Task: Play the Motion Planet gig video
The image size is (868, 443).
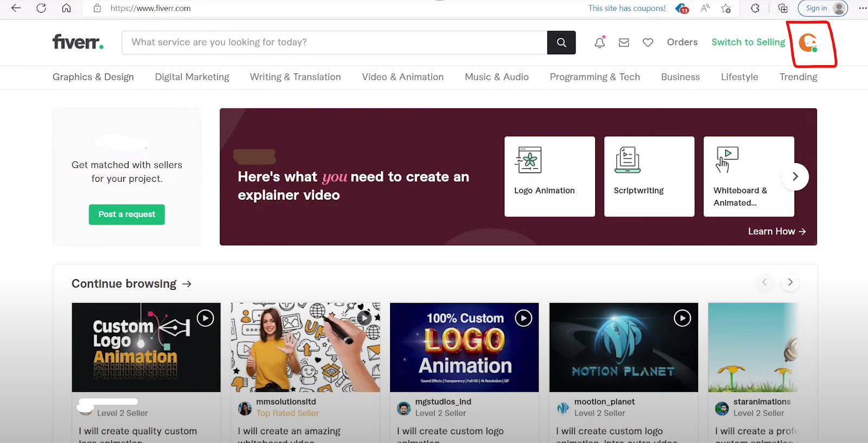Action: (x=682, y=318)
